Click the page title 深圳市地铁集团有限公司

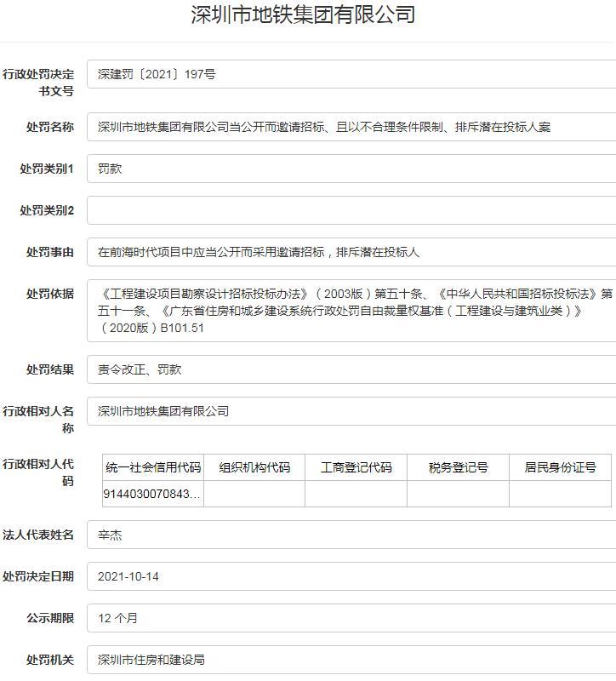[303, 14]
